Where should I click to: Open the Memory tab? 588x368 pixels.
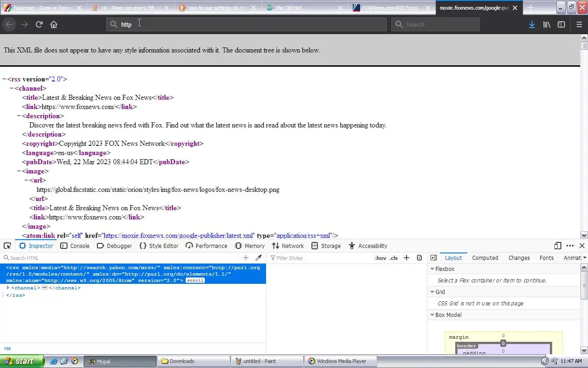tap(250, 246)
